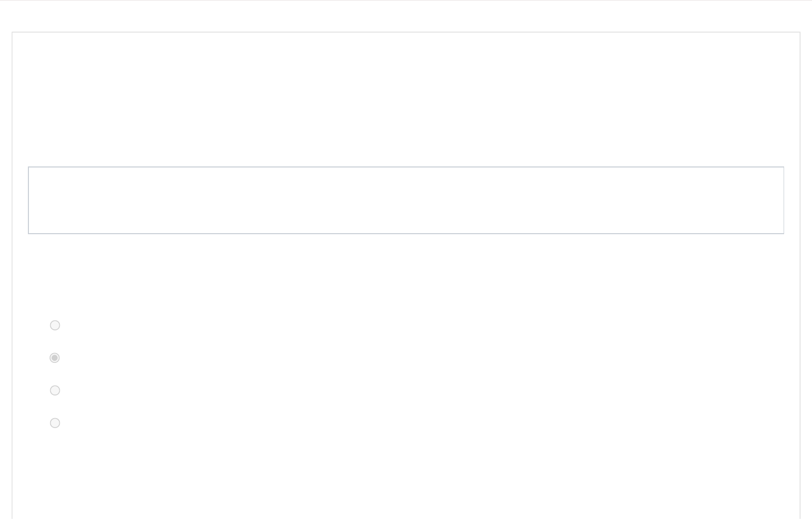812x519 pixels.
Task: Select the first radio button option
Action: [x=55, y=325]
